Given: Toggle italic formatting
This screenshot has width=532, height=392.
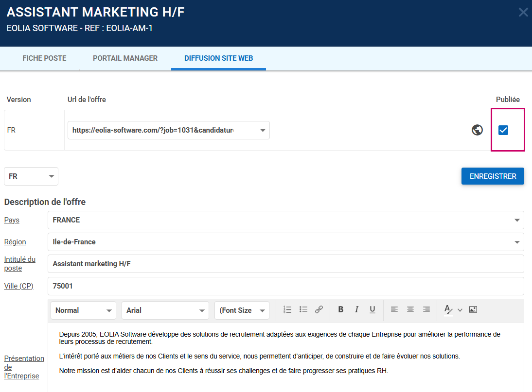Looking at the screenshot, I should tap(356, 309).
